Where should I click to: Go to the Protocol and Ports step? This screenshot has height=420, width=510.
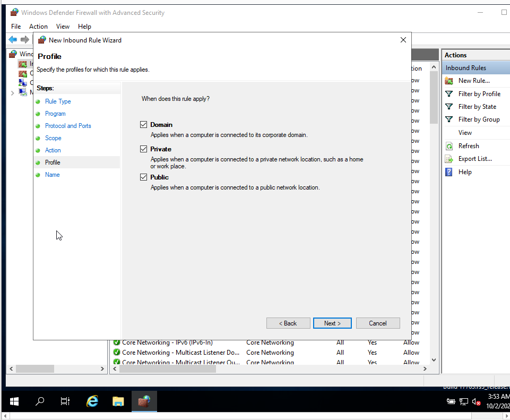(68, 126)
